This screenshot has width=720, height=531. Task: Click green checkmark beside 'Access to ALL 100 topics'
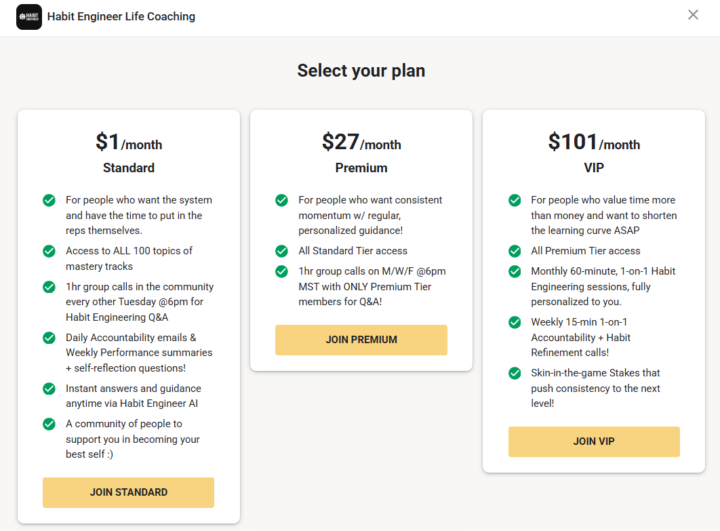[49, 251]
